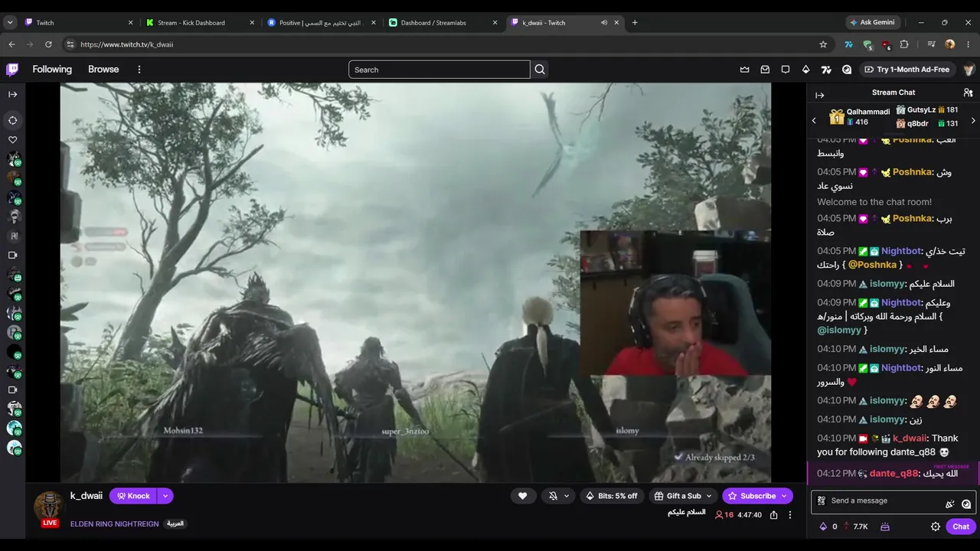Image resolution: width=980 pixels, height=551 pixels.
Task: Open the 7TV browser extension icon
Action: coord(848,44)
